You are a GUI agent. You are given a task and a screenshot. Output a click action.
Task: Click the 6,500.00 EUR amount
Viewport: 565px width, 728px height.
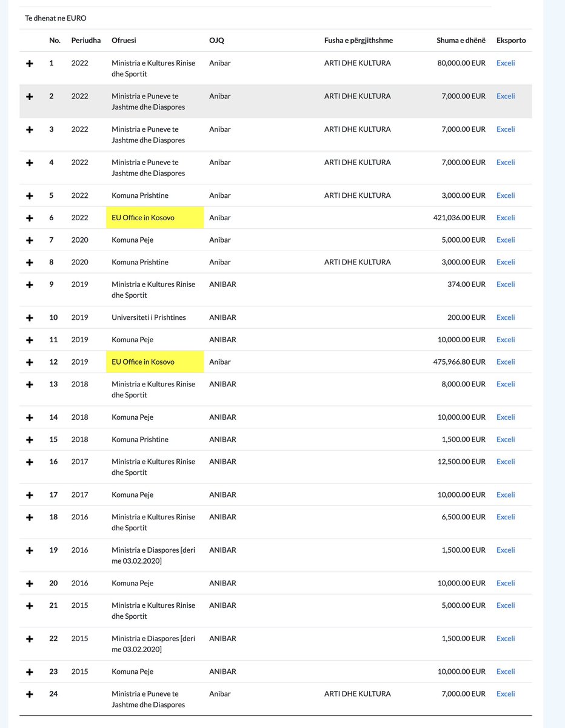pyautogui.click(x=464, y=517)
